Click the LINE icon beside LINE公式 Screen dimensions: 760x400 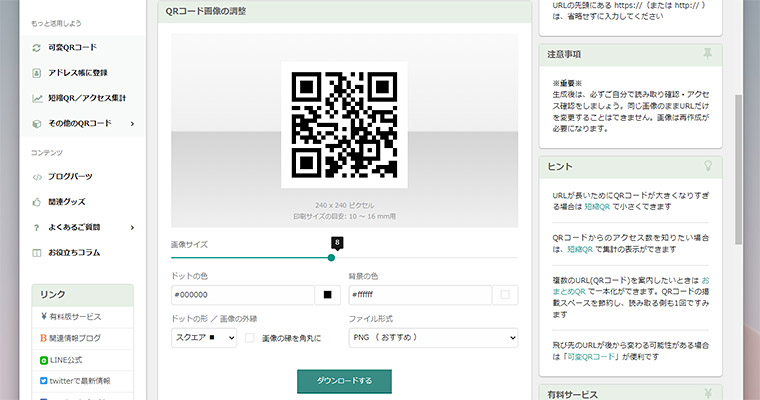[x=44, y=360]
